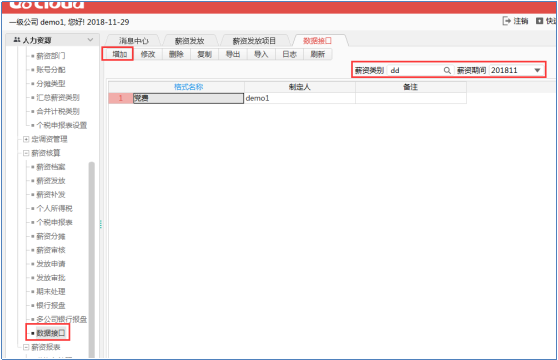Click the 删除 toolbar button

point(176,54)
